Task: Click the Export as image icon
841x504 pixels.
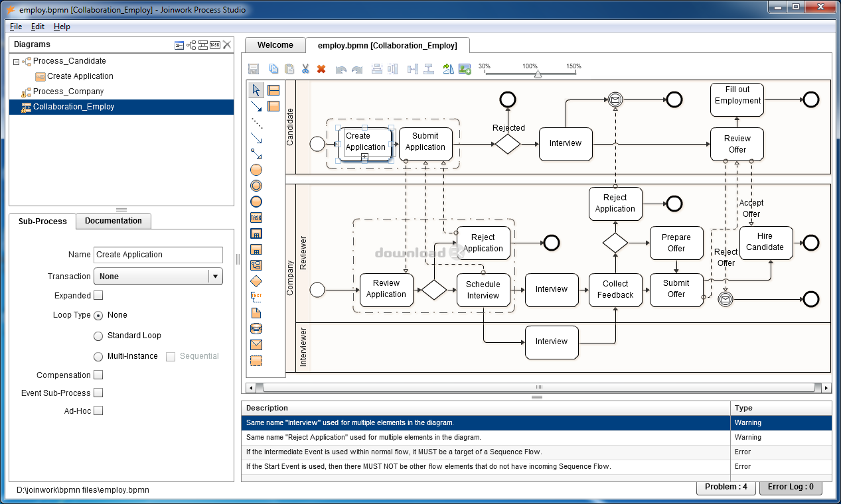Action: click(x=465, y=69)
